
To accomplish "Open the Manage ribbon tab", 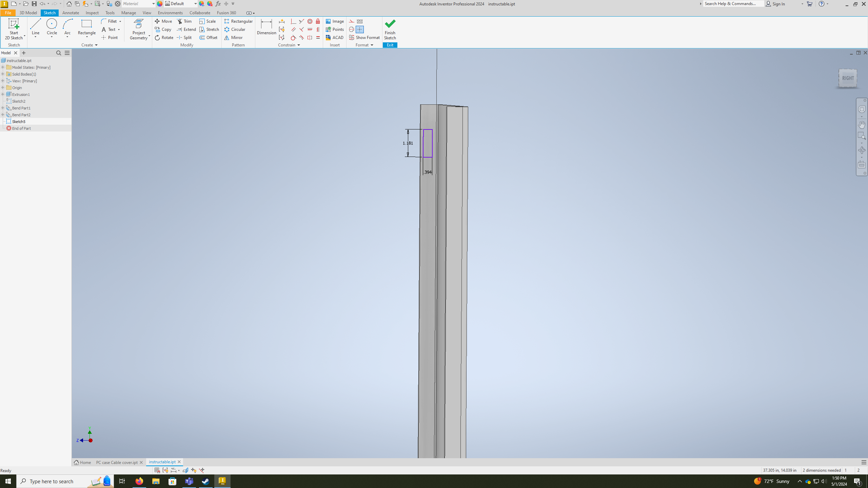I will [x=129, y=13].
